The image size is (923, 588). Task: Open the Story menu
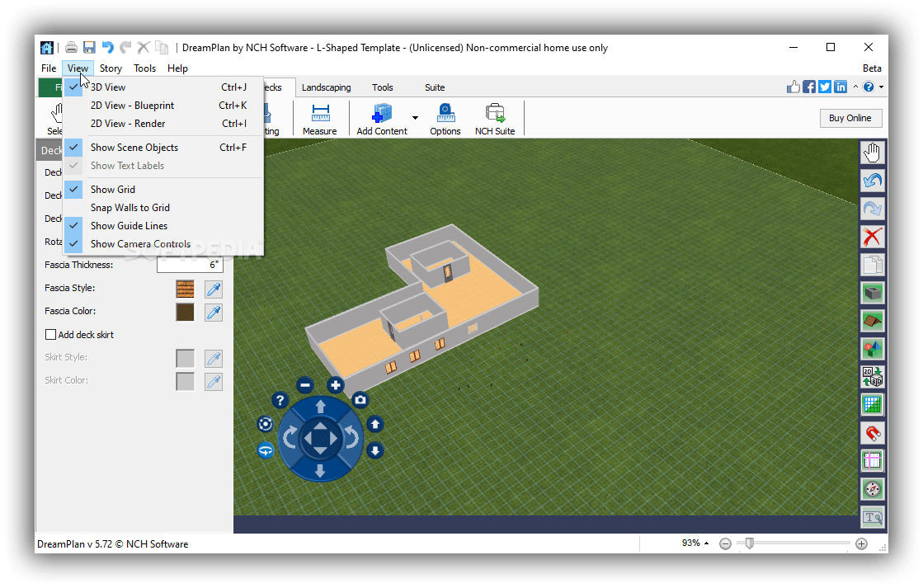111,68
